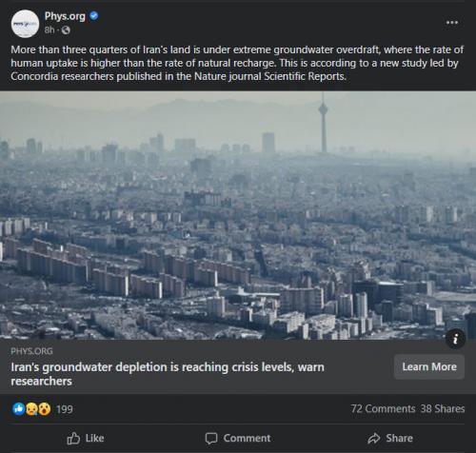Click the globe public audience icon
Viewport: 476px width, 453px height.
point(66,30)
